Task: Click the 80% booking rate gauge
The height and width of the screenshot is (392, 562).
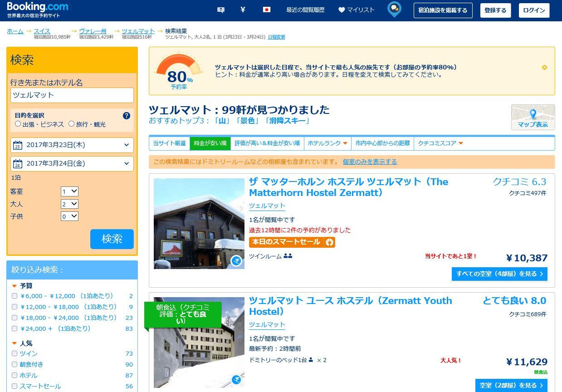Action: point(179,72)
